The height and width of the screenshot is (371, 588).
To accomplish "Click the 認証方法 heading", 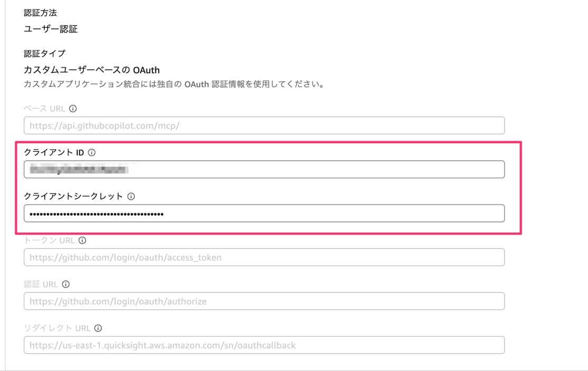I will (x=40, y=13).
